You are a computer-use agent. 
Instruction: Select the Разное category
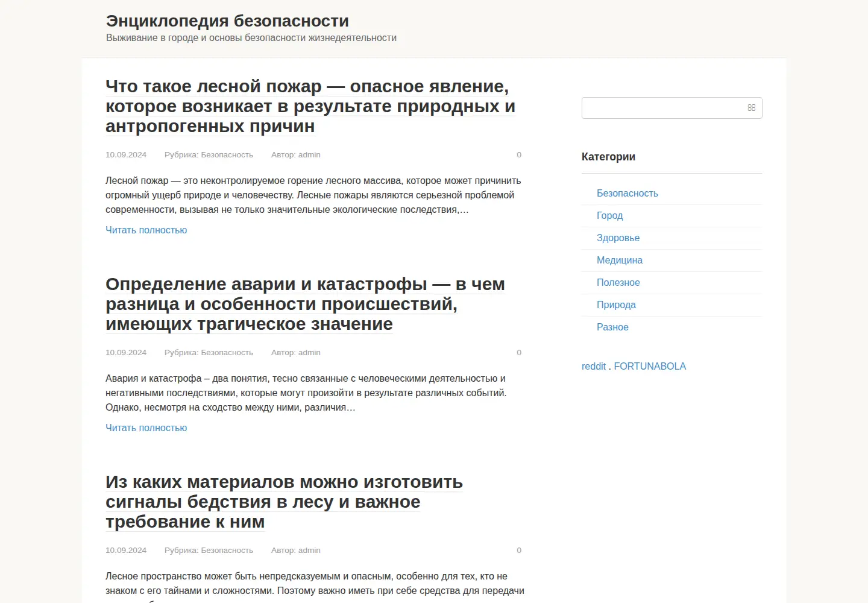click(x=612, y=327)
